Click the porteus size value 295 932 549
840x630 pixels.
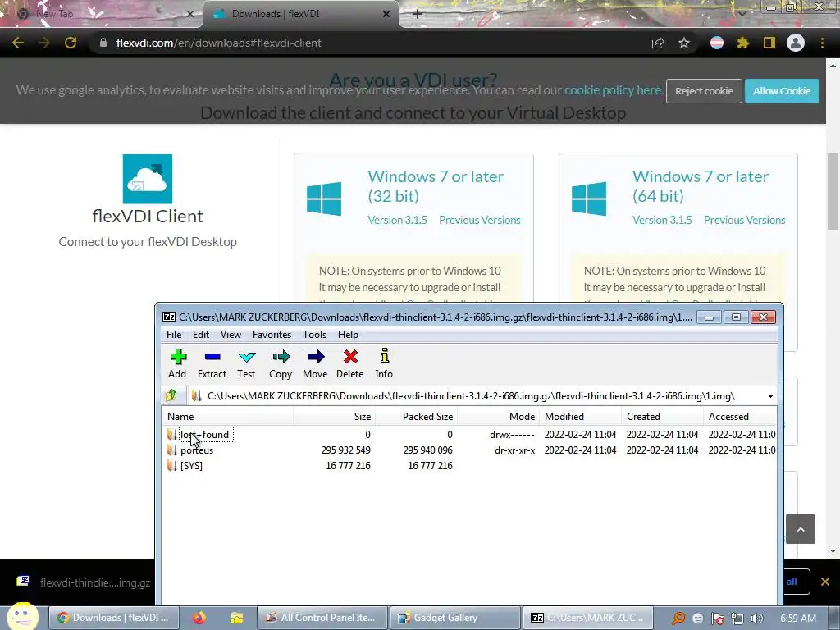(345, 450)
